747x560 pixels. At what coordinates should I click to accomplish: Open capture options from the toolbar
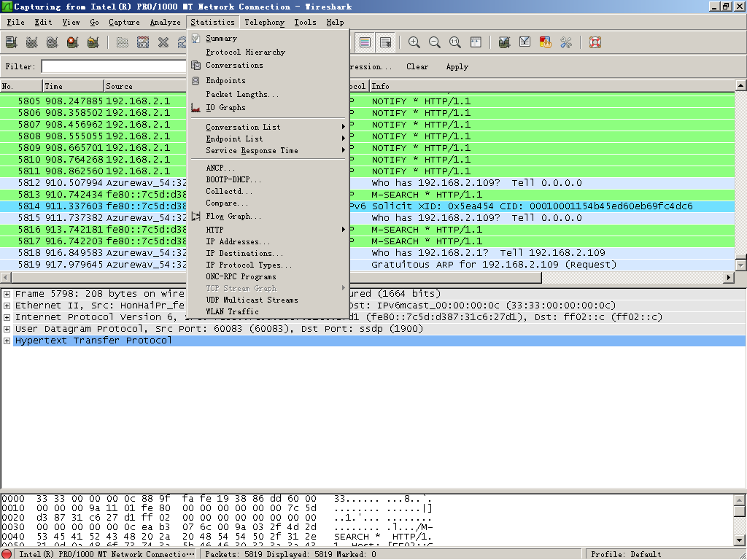32,42
